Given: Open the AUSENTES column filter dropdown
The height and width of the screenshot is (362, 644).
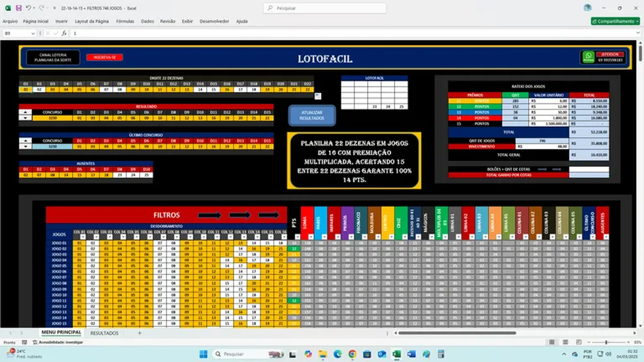Looking at the screenshot, I should click(x=606, y=237).
